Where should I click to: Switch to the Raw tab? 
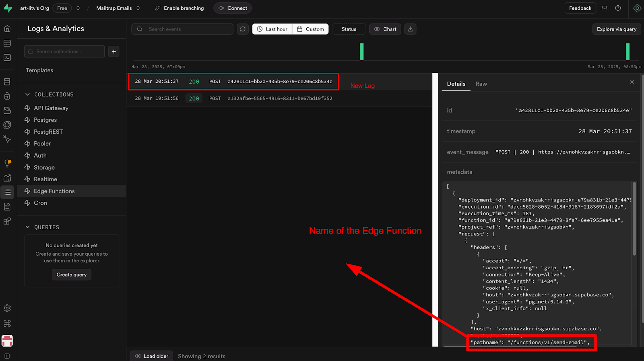pos(481,84)
